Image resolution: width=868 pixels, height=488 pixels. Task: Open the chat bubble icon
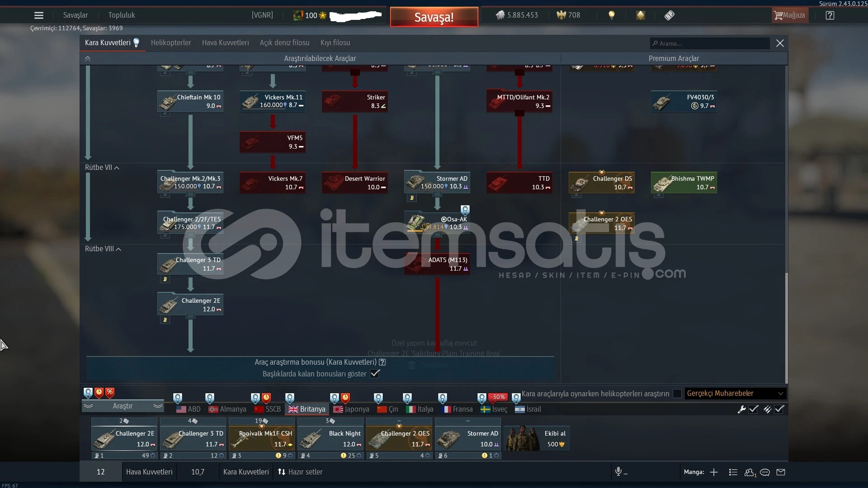(x=765, y=472)
